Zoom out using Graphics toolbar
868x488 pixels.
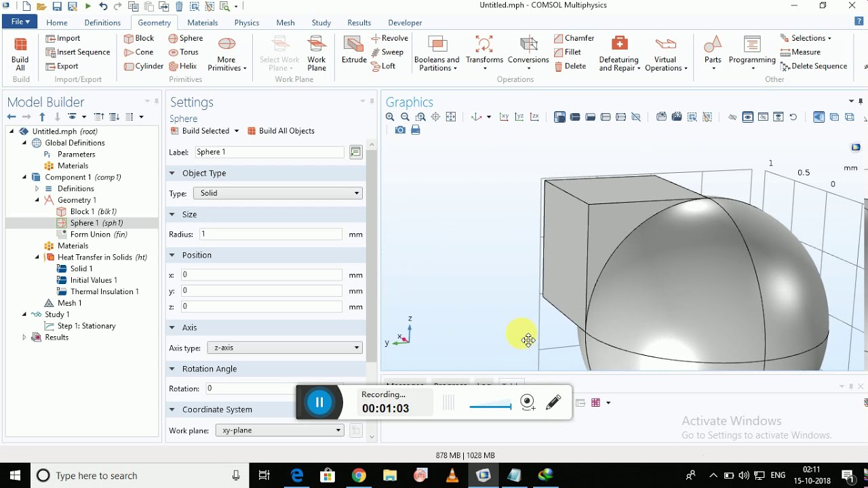click(405, 117)
